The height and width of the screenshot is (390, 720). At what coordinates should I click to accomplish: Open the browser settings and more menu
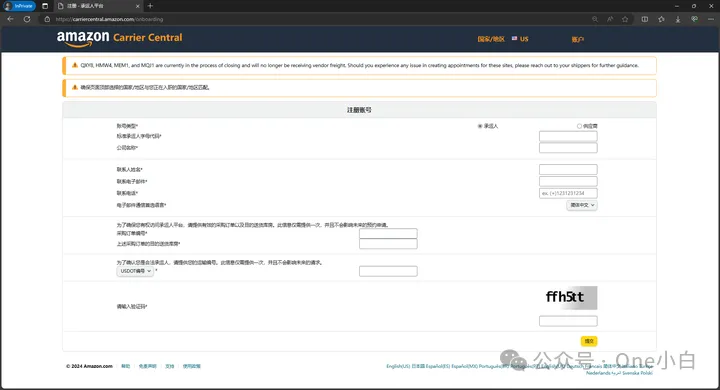[x=711, y=19]
